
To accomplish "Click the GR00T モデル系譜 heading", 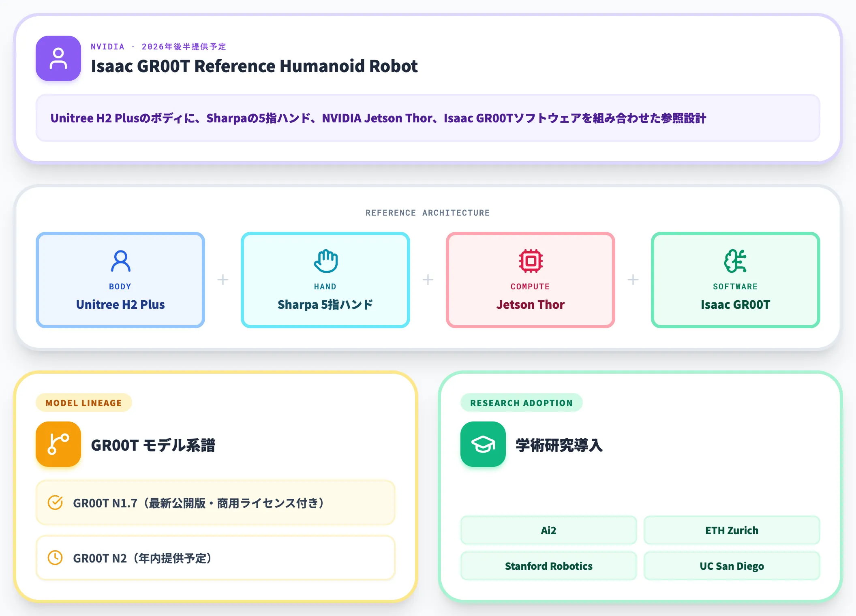I will [x=153, y=445].
